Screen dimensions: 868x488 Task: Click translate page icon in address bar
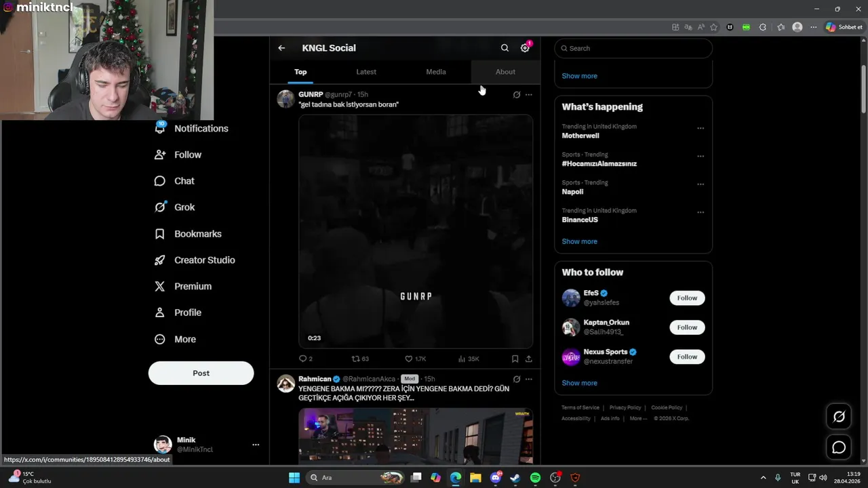tap(688, 27)
